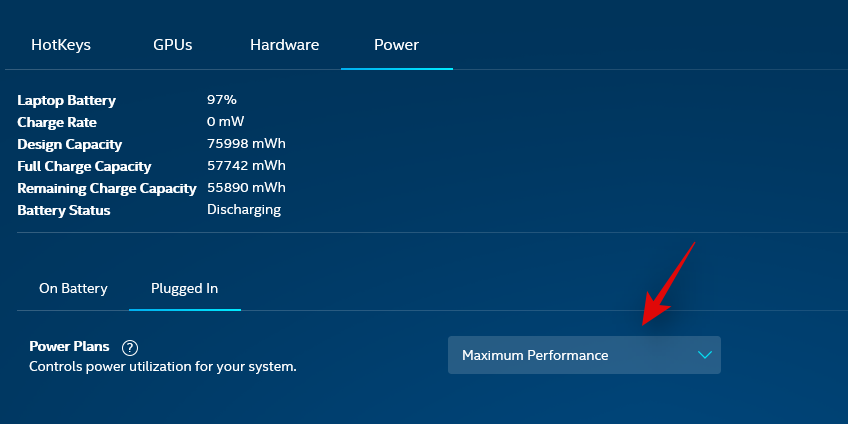Click the 75998 mWh design capacity value

(245, 144)
